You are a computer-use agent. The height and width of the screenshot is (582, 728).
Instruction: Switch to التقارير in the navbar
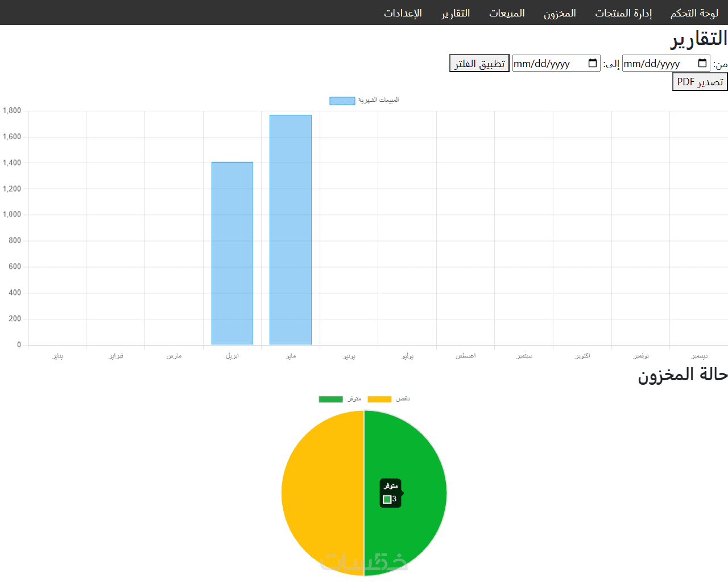tap(456, 13)
